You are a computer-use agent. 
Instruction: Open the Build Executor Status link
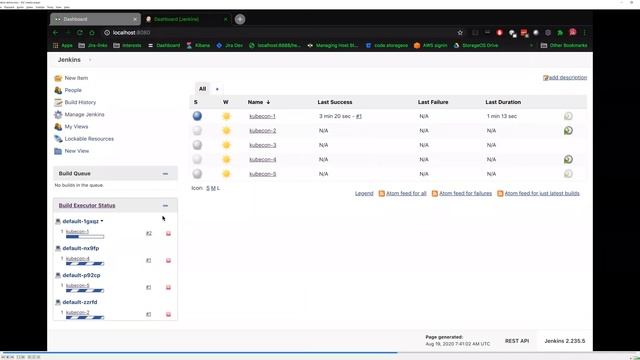pyautogui.click(x=87, y=205)
